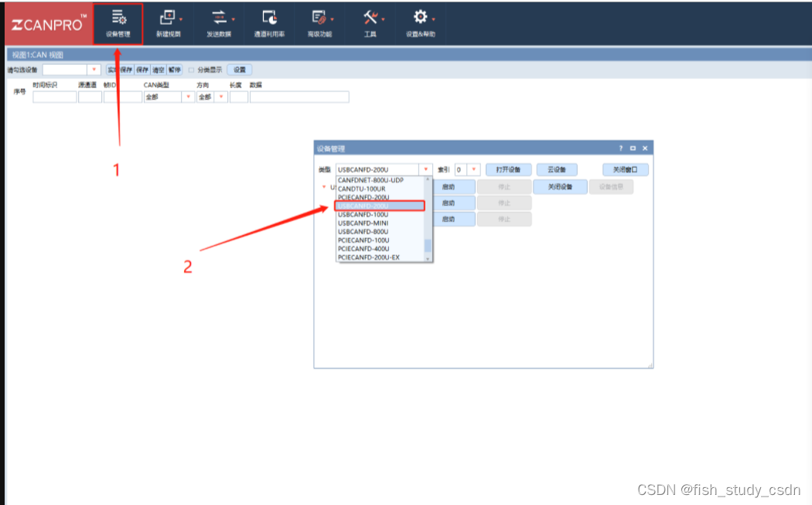Click the 打开设备 open device button
812x505 pixels.
(509, 169)
